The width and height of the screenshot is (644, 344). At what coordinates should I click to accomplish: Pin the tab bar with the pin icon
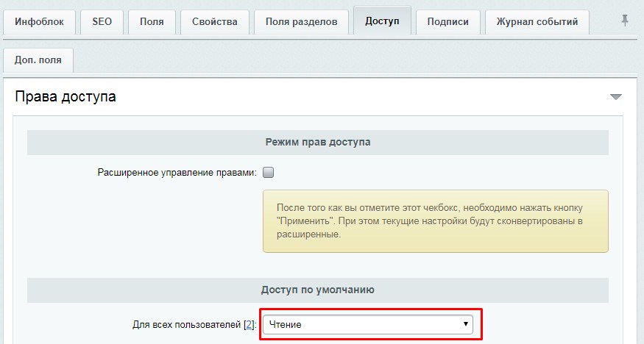[x=625, y=21]
